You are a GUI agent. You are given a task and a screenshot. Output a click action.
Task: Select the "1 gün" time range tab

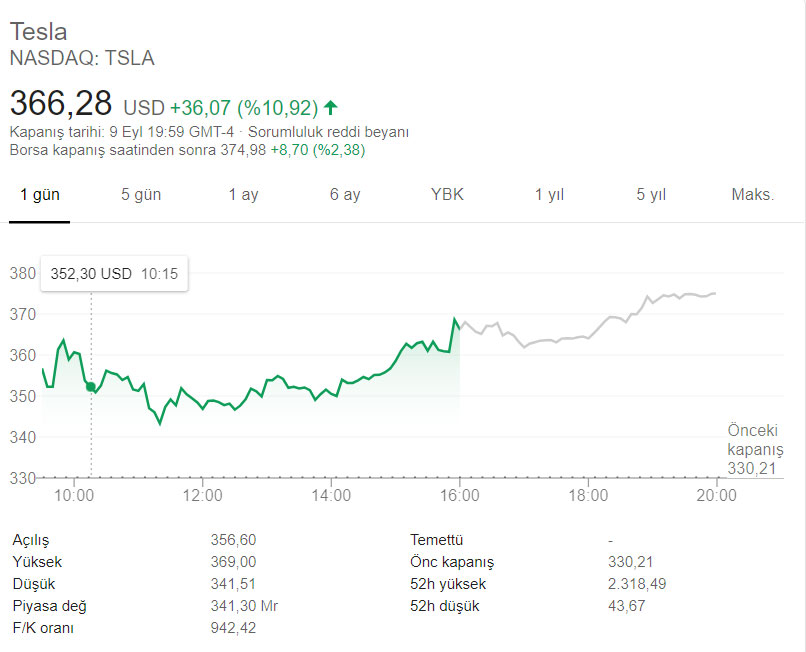pyautogui.click(x=40, y=195)
